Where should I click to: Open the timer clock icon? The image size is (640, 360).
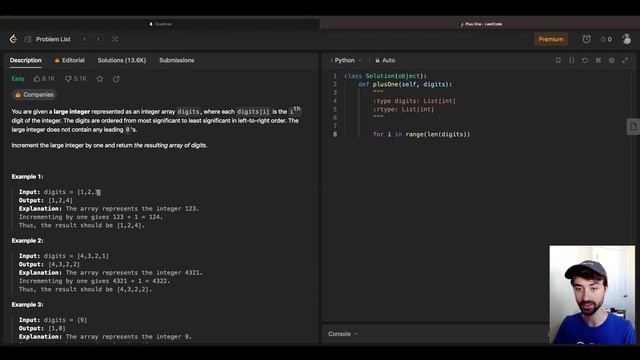(x=587, y=39)
